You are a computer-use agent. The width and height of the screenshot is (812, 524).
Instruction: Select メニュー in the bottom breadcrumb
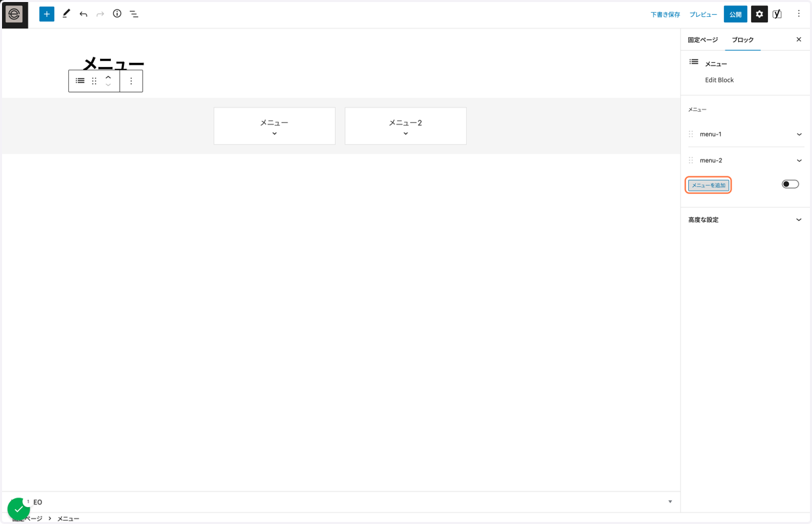pyautogui.click(x=68, y=519)
